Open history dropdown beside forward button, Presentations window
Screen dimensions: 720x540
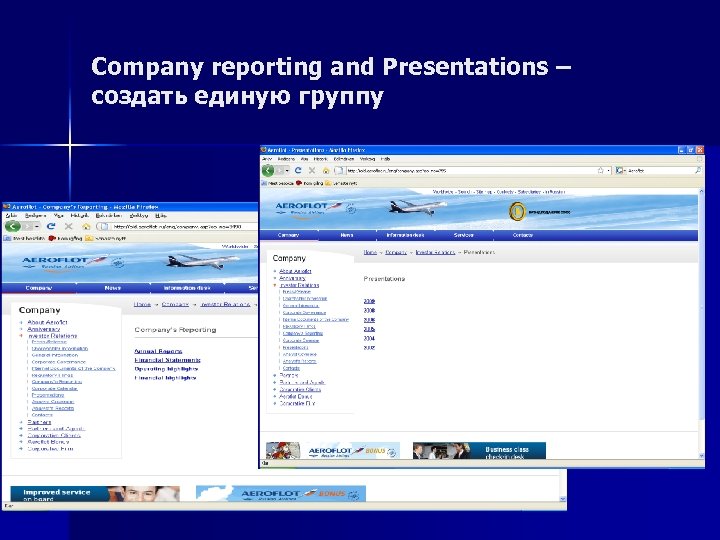pos(287,170)
